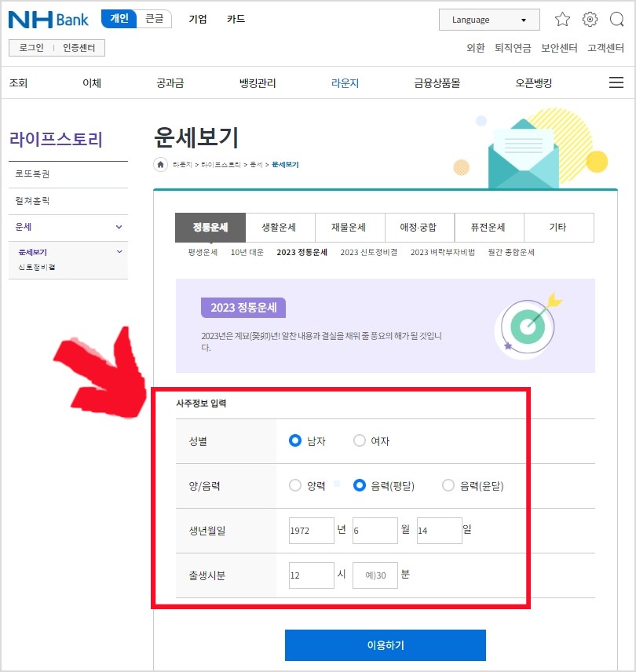636x672 pixels.
Task: Open 외환 header link
Action: point(476,48)
